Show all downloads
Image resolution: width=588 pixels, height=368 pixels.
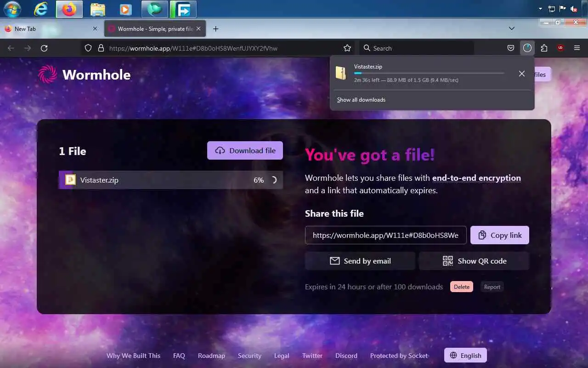(x=361, y=100)
